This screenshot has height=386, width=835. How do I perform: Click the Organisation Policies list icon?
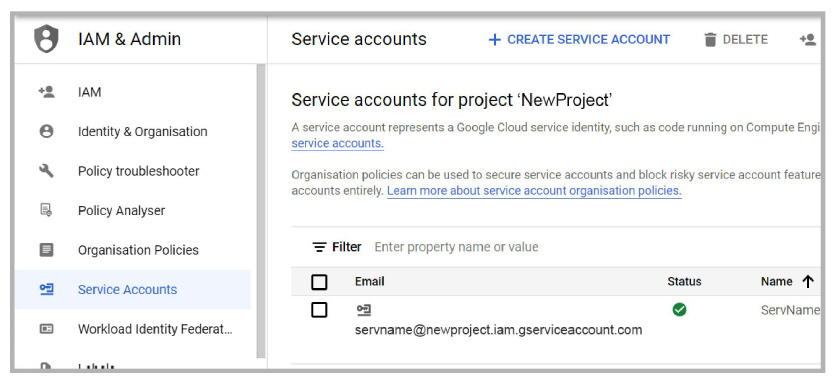pos(46,250)
